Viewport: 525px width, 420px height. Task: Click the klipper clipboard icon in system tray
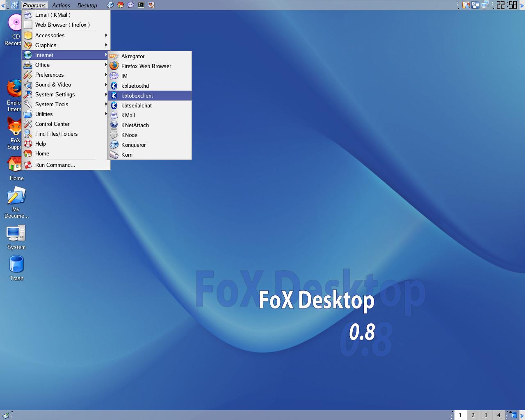(466, 5)
